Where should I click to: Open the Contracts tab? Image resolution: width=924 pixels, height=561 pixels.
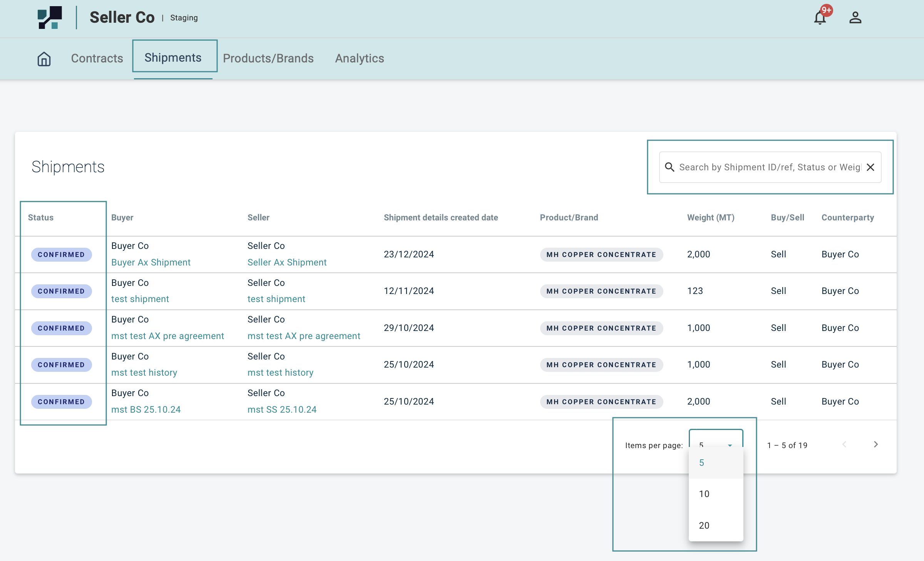click(x=97, y=59)
